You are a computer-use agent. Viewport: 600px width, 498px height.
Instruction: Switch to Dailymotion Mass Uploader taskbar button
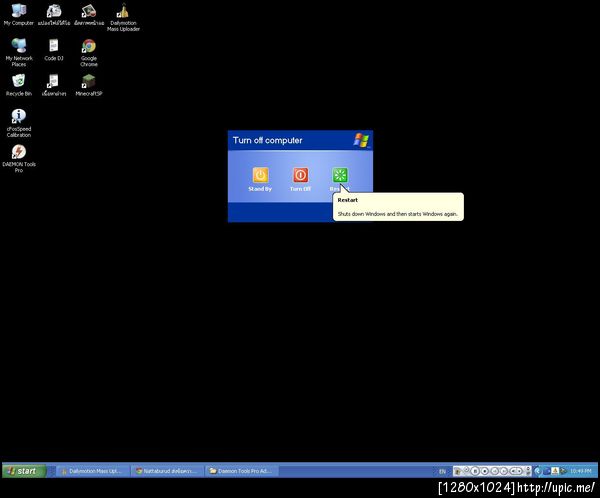pos(93,471)
